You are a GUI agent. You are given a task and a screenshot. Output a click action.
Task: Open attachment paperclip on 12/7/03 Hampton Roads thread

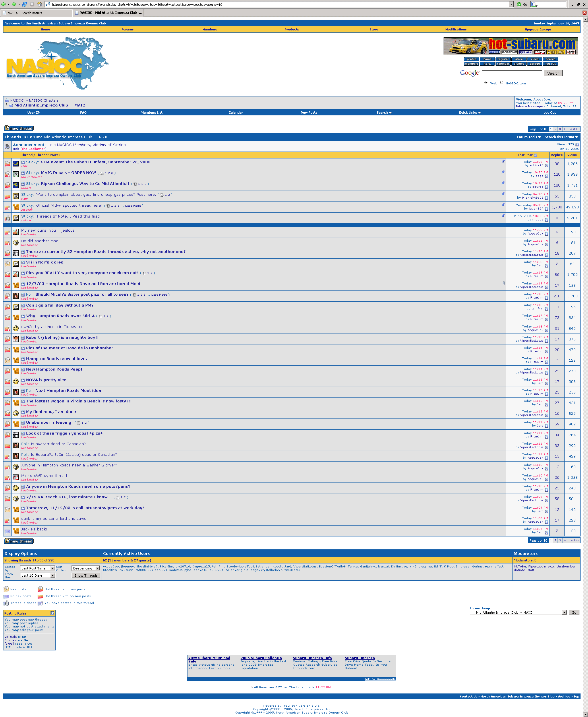point(504,283)
